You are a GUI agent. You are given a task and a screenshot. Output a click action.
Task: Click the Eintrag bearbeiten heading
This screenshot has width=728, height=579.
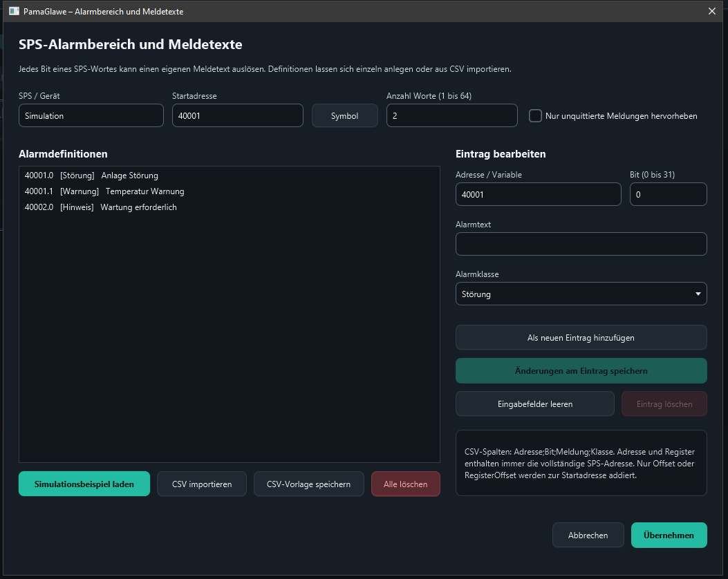pos(501,154)
